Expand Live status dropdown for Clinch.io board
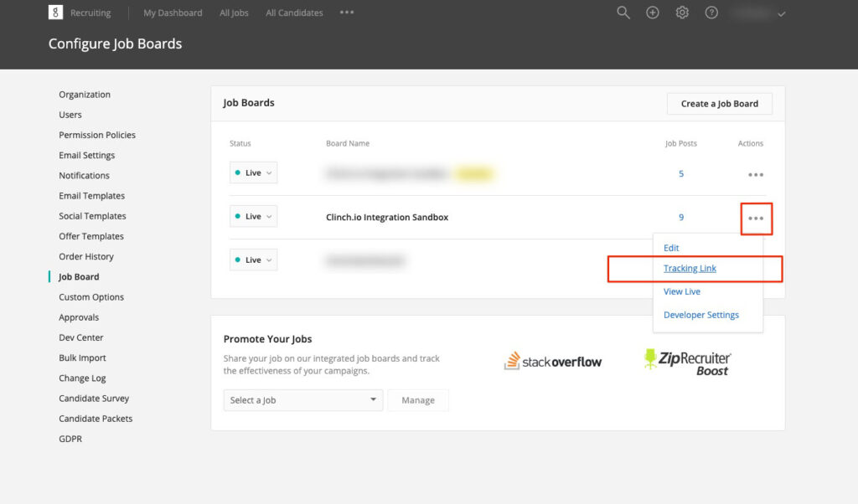Image resolution: width=858 pixels, height=504 pixels. click(x=253, y=217)
